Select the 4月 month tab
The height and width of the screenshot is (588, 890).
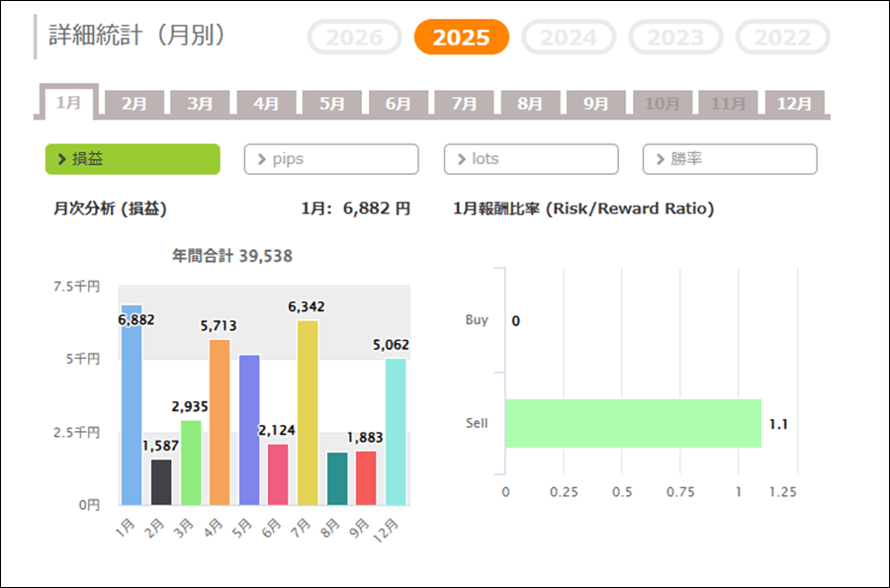[x=266, y=103]
